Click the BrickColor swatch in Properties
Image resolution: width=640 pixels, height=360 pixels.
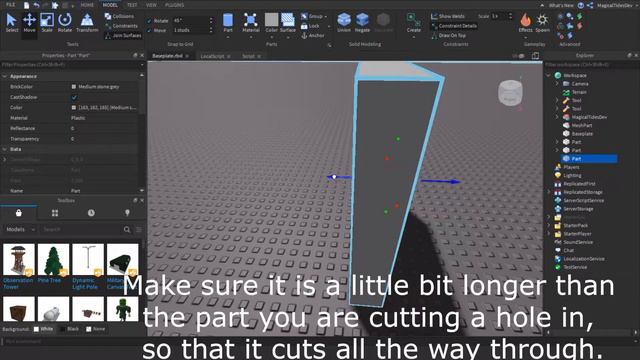pyautogui.click(x=73, y=87)
